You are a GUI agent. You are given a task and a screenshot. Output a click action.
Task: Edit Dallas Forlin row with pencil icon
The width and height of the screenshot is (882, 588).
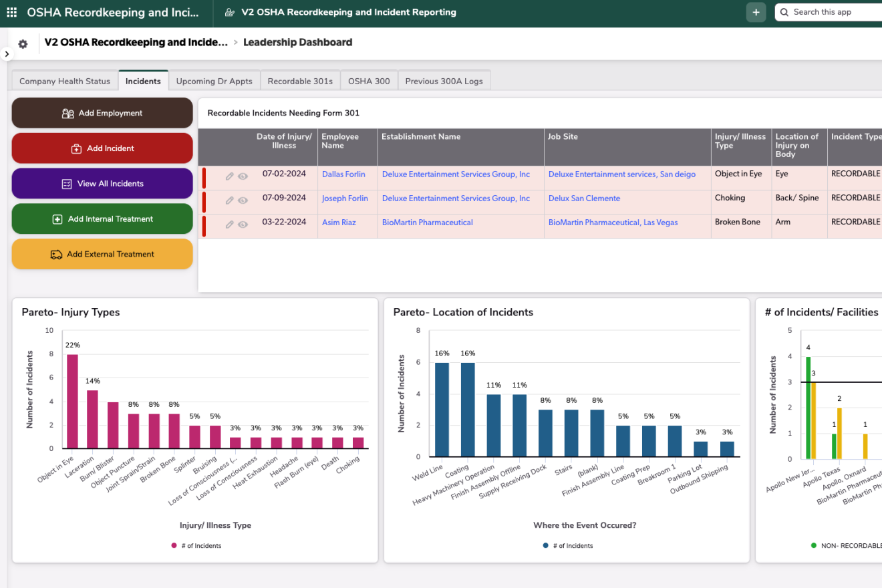tap(229, 176)
